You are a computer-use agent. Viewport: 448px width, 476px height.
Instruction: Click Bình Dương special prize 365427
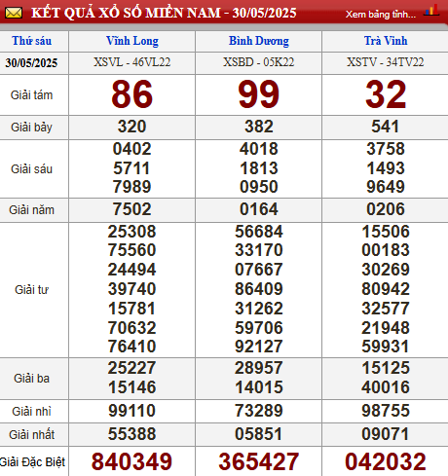[259, 461]
